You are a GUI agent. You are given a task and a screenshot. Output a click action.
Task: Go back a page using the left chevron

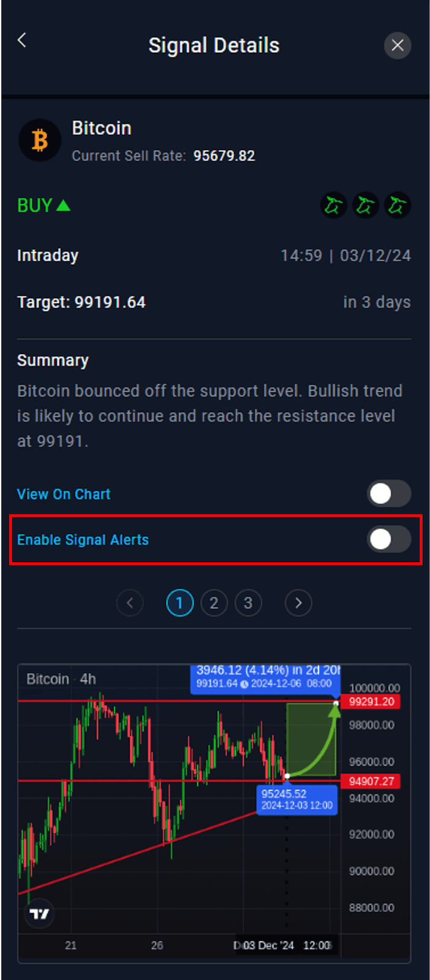[130, 603]
